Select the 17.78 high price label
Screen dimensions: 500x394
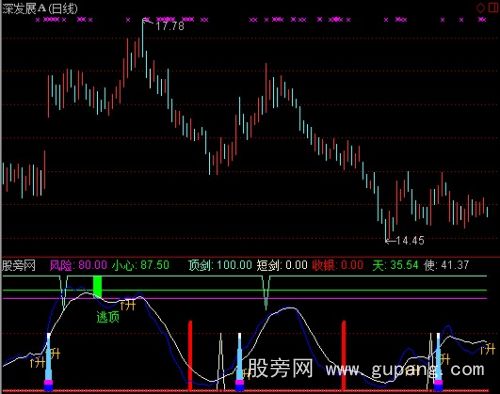point(170,26)
